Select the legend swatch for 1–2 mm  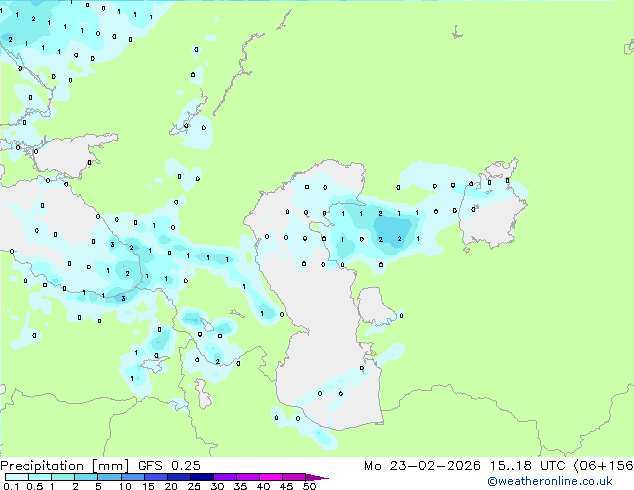(x=63, y=477)
